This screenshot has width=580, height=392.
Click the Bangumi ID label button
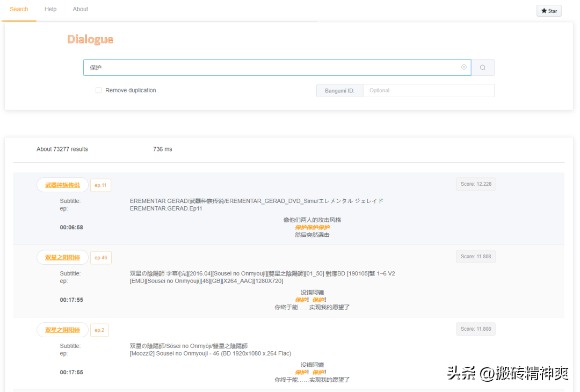339,90
